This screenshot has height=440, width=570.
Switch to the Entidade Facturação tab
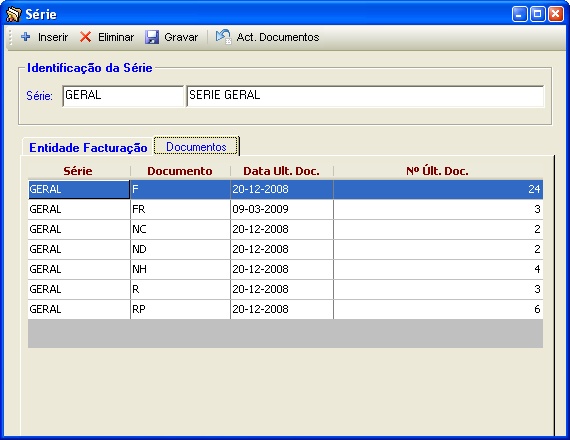(x=88, y=147)
